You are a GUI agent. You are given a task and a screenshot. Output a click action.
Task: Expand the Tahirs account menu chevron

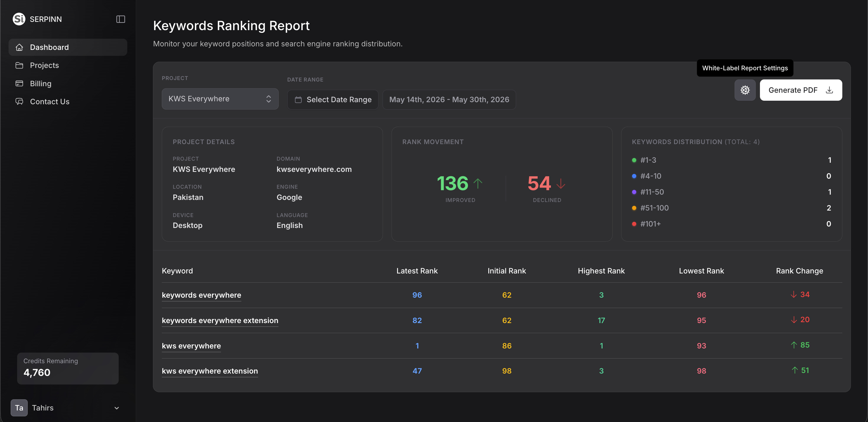click(117, 408)
